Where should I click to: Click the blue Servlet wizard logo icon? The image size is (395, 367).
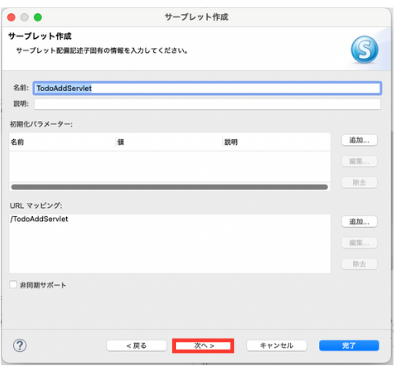pos(365,50)
